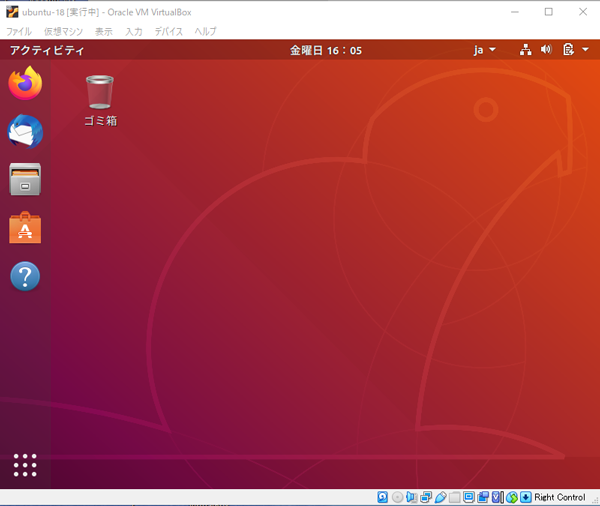600x506 pixels.
Task: Click the battery/power icon in top bar
Action: click(x=568, y=49)
